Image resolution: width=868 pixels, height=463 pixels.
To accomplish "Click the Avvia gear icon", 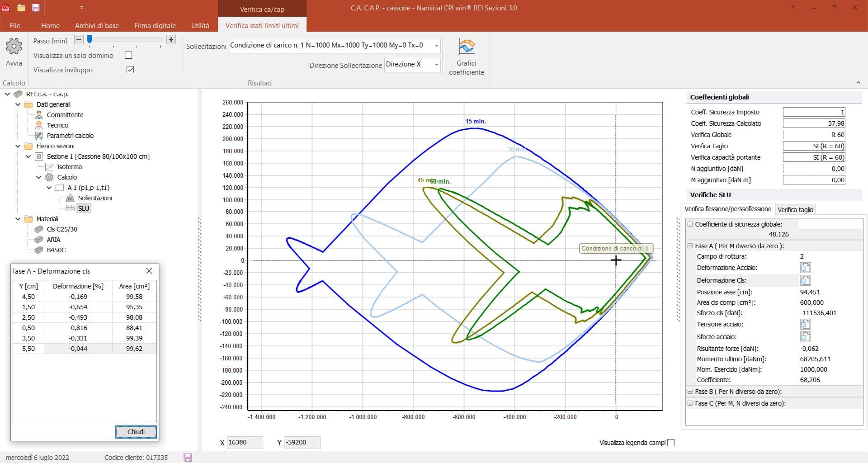I will click(x=14, y=46).
